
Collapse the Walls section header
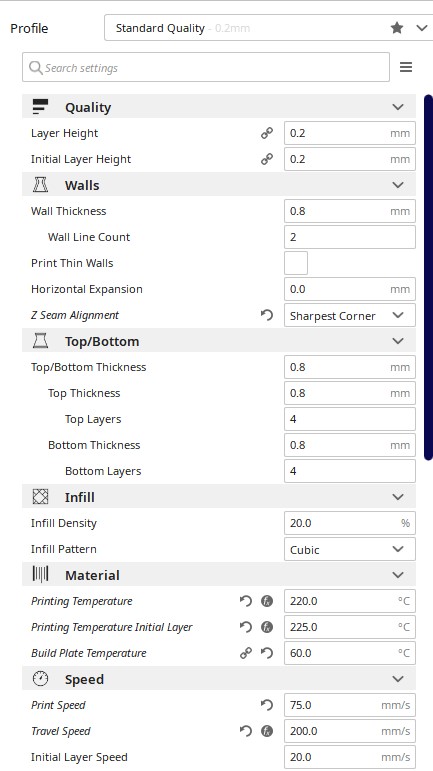pos(219,185)
